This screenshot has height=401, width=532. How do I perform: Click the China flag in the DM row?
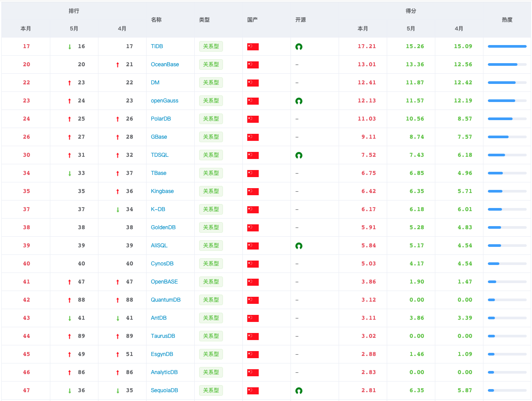tap(253, 83)
